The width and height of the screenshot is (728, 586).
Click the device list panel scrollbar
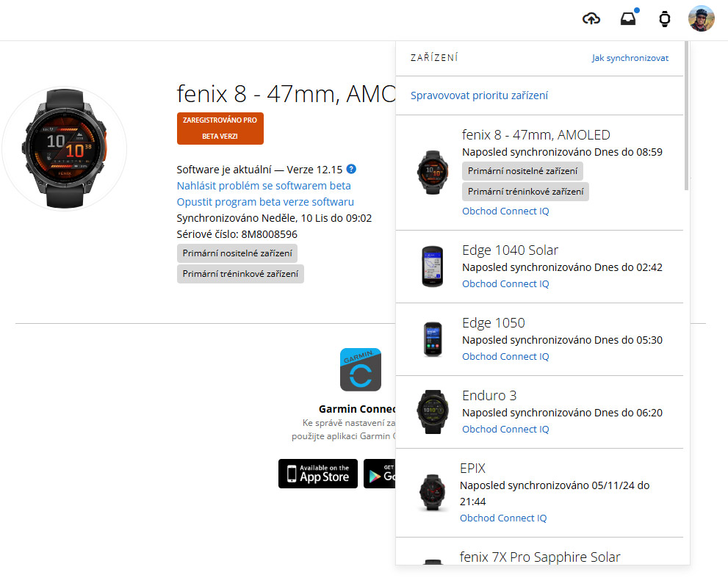click(686, 116)
